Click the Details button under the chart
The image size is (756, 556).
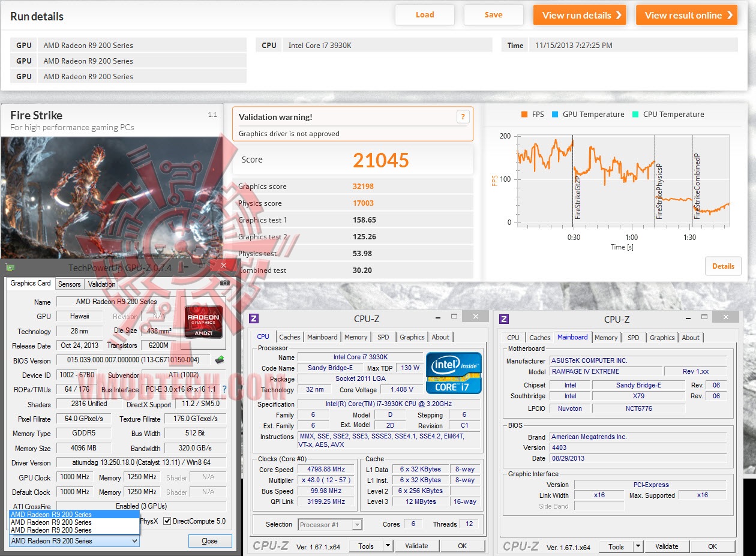723,266
